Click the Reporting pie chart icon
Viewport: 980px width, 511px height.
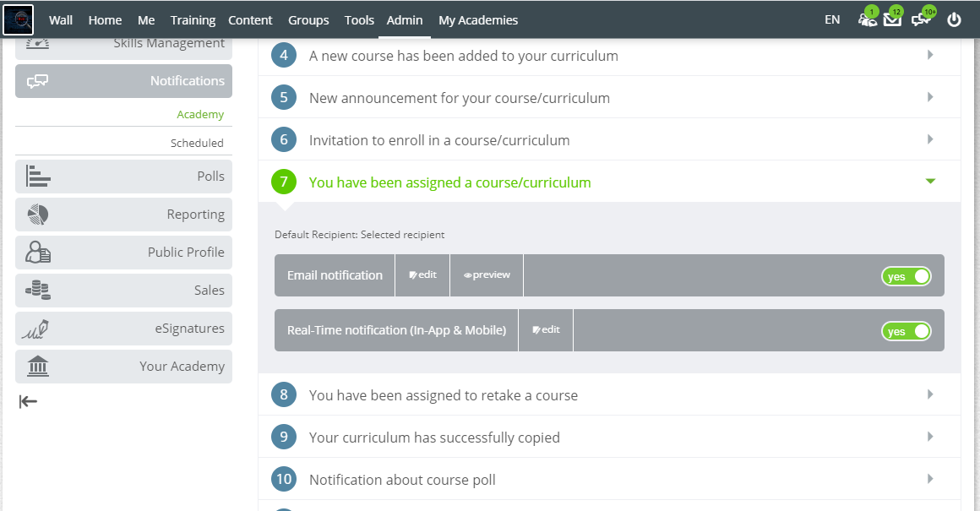click(37, 215)
